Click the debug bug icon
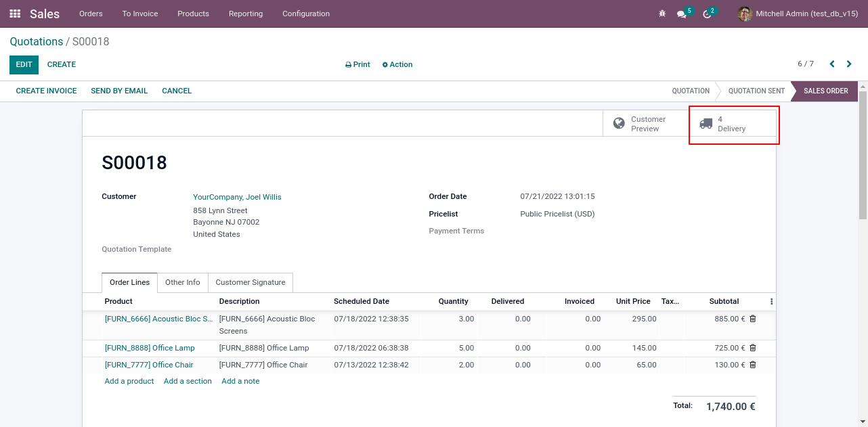Viewport: 868px width, 427px height. (x=662, y=14)
